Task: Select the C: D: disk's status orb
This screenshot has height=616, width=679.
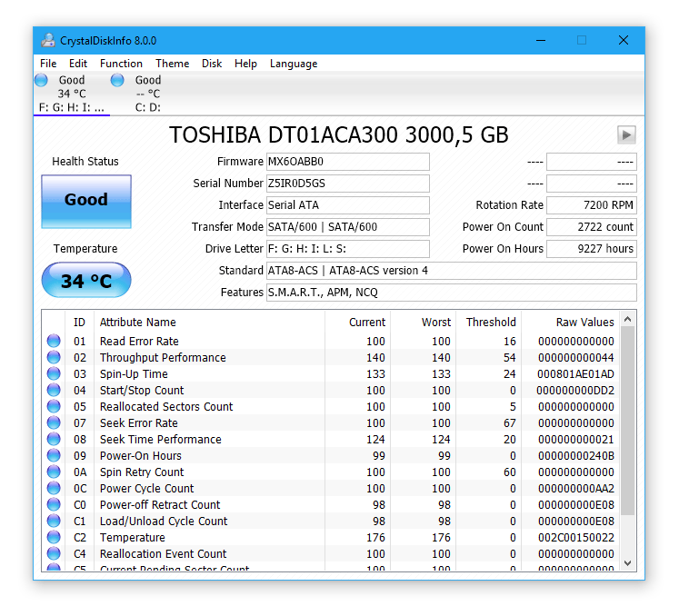Action: pyautogui.click(x=117, y=80)
